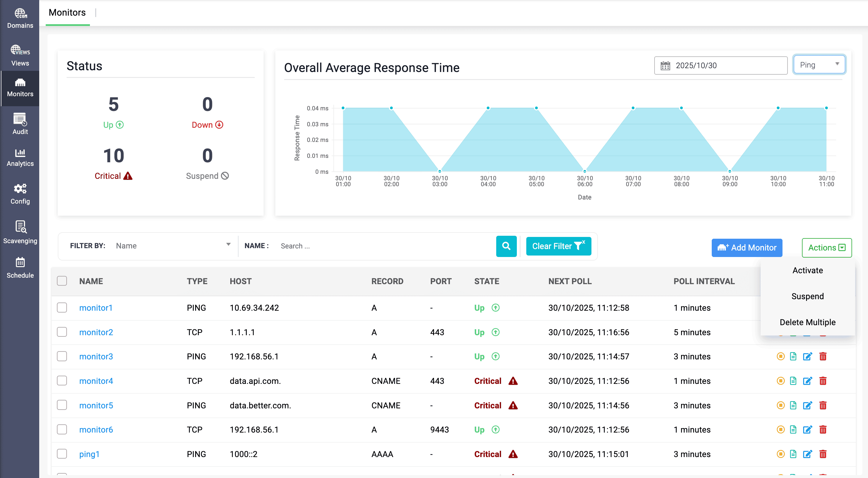This screenshot has width=868, height=478.
Task: Click the Add Monitor button
Action: pos(747,248)
